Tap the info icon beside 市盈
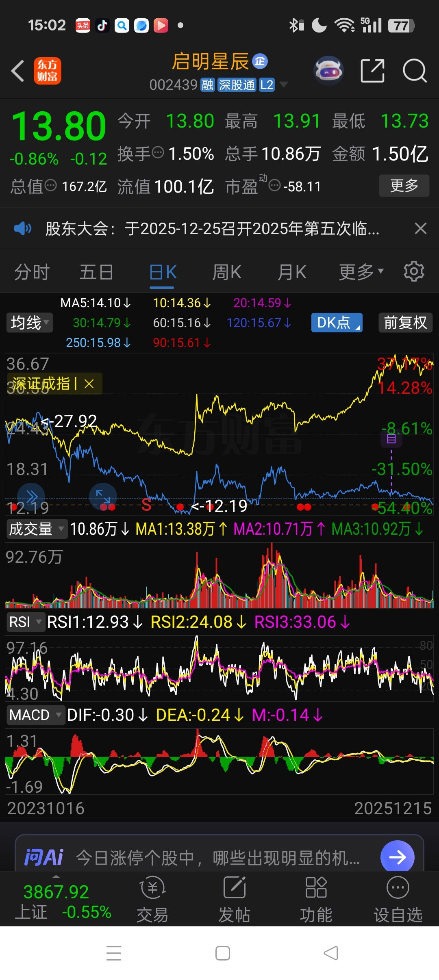This screenshot has height=980, width=439. point(275,186)
